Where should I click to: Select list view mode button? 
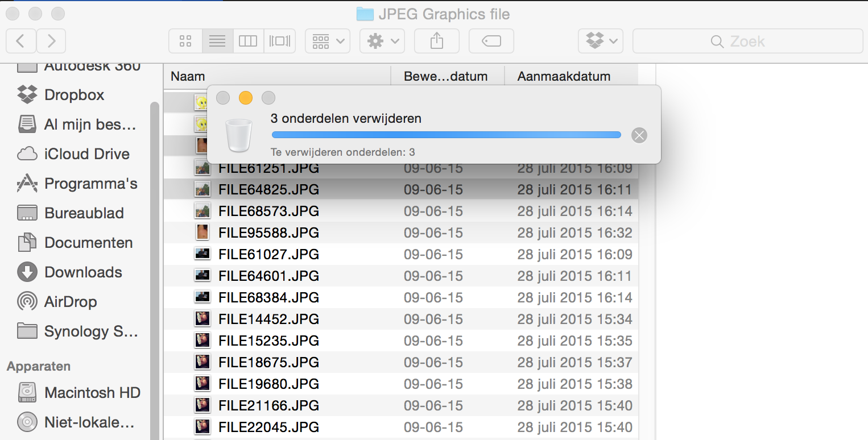tap(217, 41)
